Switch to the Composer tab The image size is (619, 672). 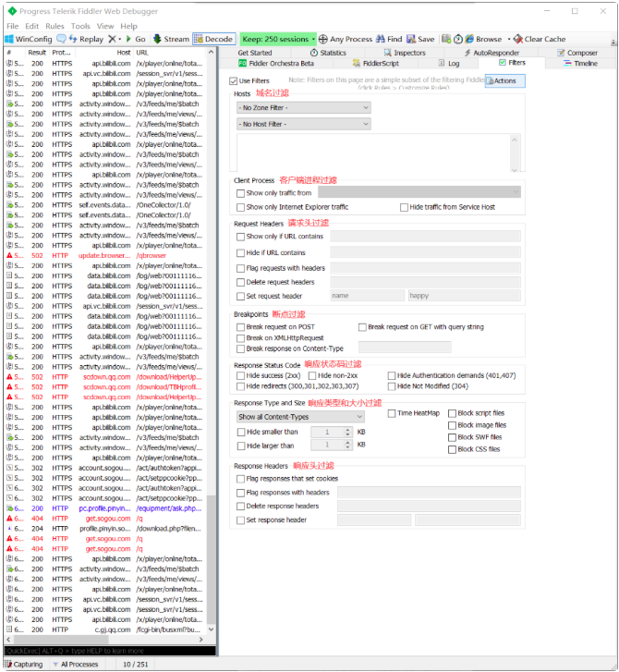(x=577, y=53)
